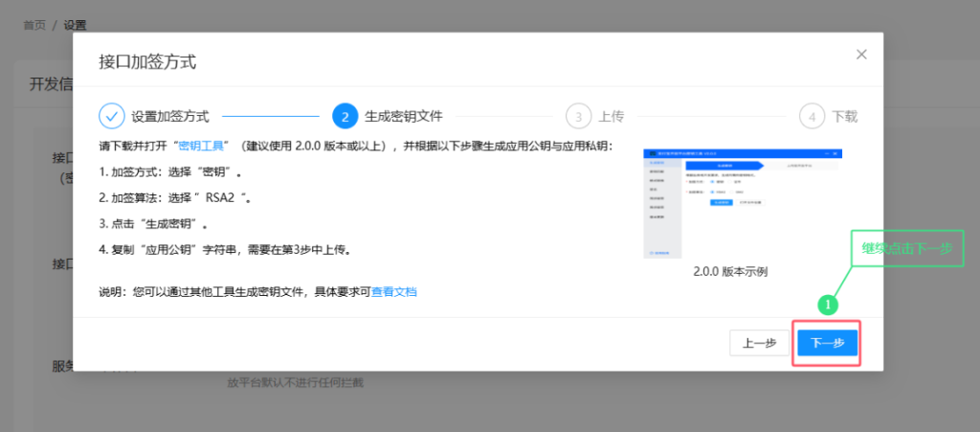Click the completed step one checkmark icon
980x432 pixels.
[x=112, y=116]
